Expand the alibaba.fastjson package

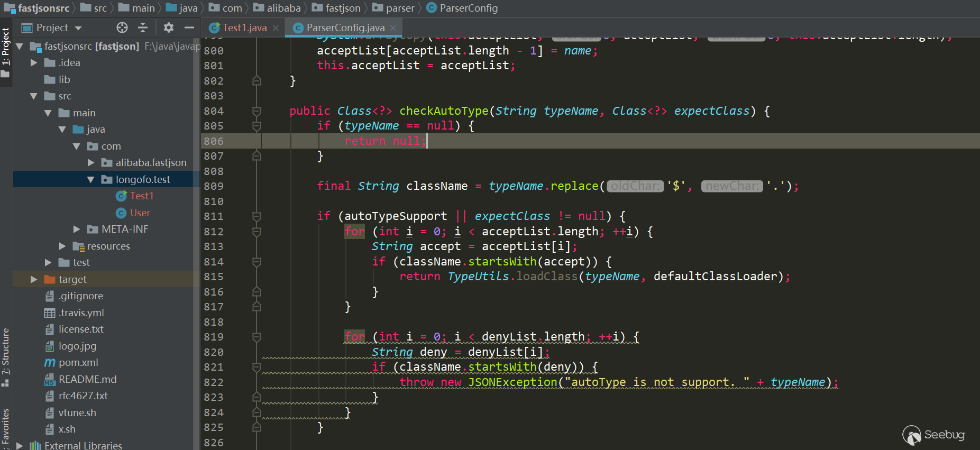click(x=91, y=163)
